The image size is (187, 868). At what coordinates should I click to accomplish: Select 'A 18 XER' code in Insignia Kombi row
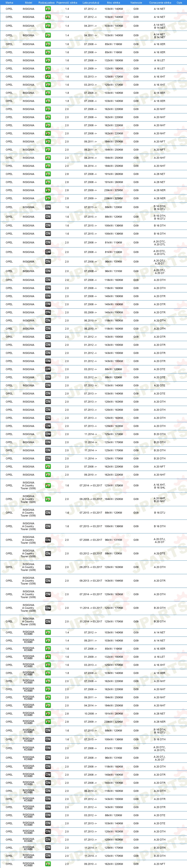[160, 673]
